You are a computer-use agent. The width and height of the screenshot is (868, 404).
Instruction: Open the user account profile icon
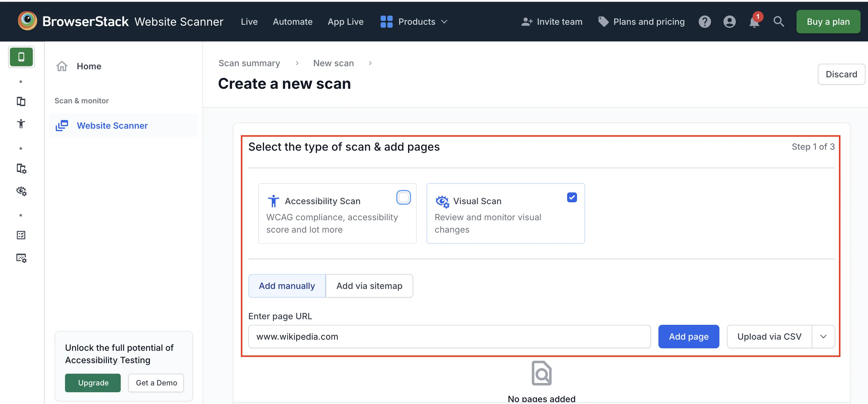point(729,22)
